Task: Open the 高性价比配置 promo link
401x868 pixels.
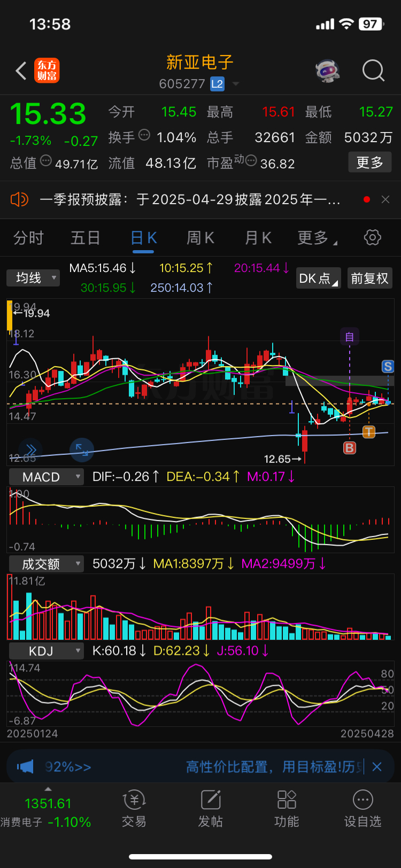Action: click(274, 767)
